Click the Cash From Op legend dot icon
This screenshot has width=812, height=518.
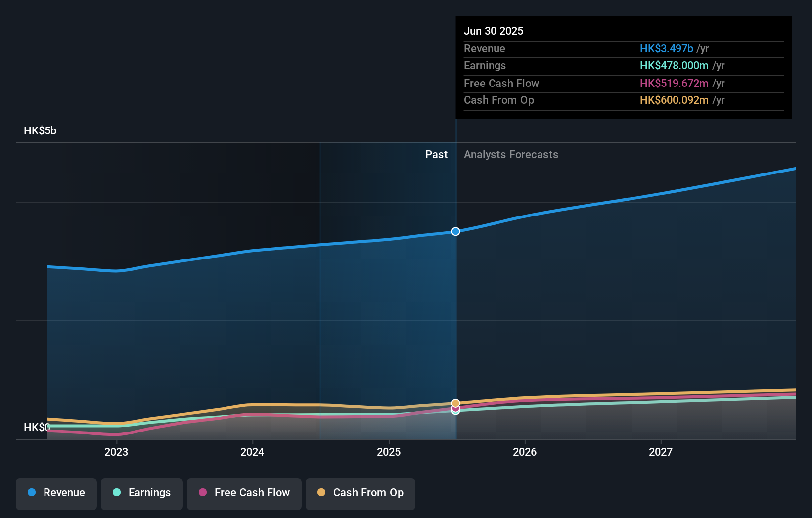click(x=321, y=493)
